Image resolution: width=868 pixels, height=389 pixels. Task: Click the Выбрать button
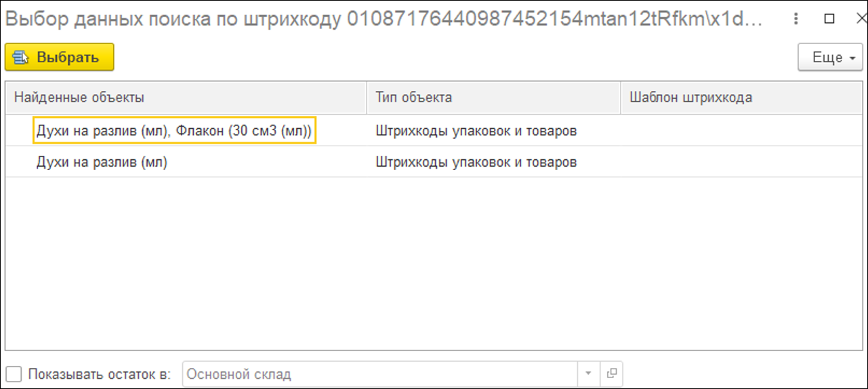(59, 58)
